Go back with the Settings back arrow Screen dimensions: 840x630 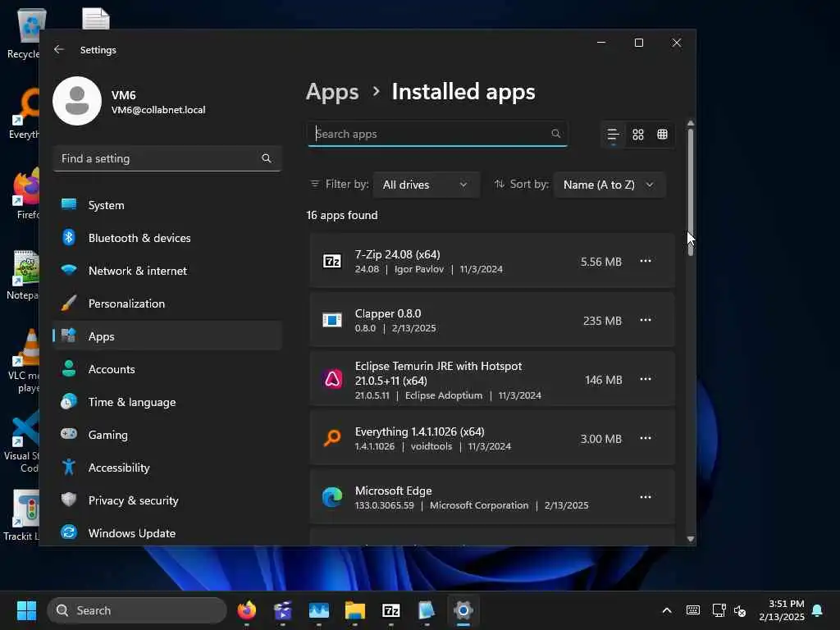pyautogui.click(x=59, y=49)
